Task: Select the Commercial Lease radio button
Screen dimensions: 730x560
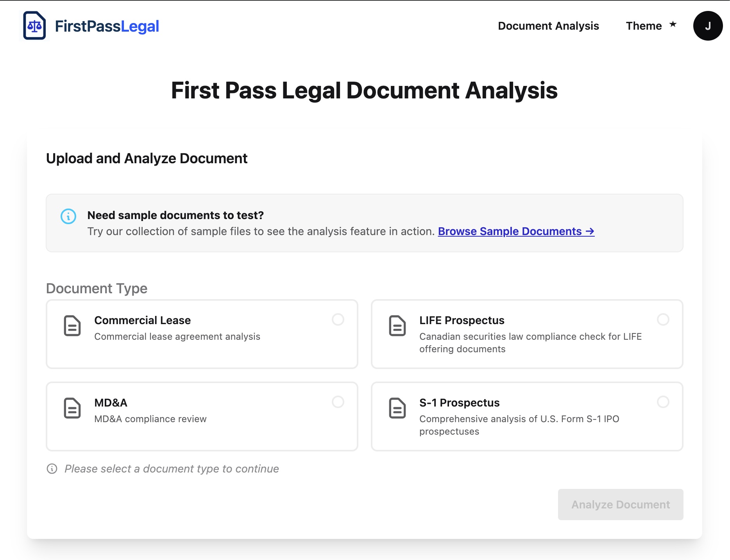Action: click(x=338, y=319)
